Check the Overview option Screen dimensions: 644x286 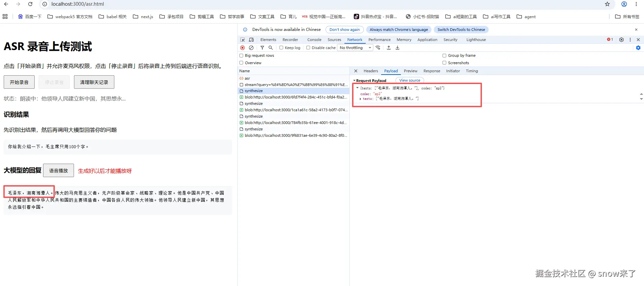241,63
